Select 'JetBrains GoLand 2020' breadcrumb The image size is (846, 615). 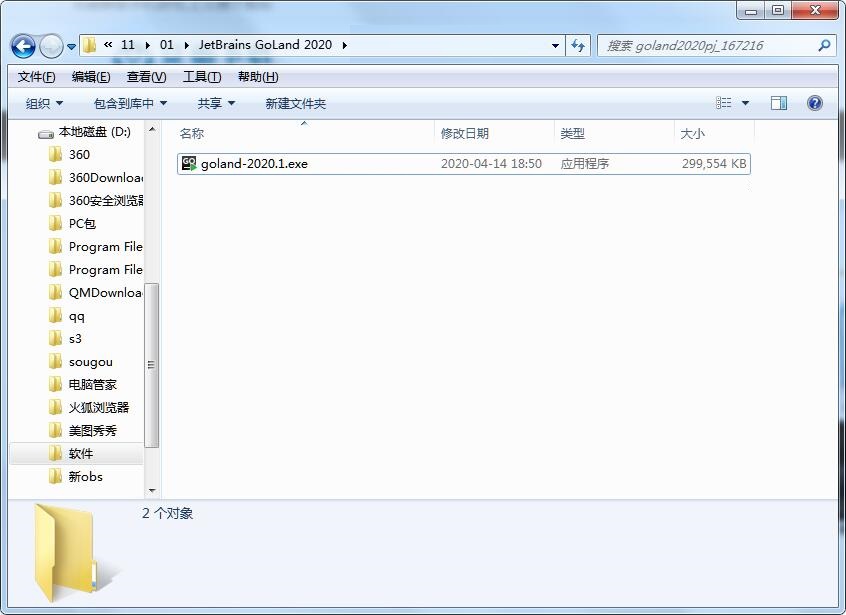click(265, 45)
